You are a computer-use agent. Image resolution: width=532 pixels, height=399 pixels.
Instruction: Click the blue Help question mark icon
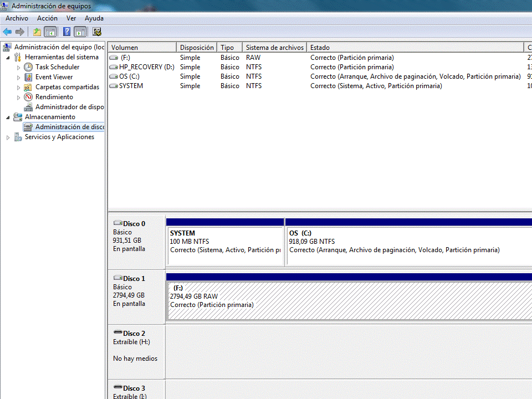(66, 32)
